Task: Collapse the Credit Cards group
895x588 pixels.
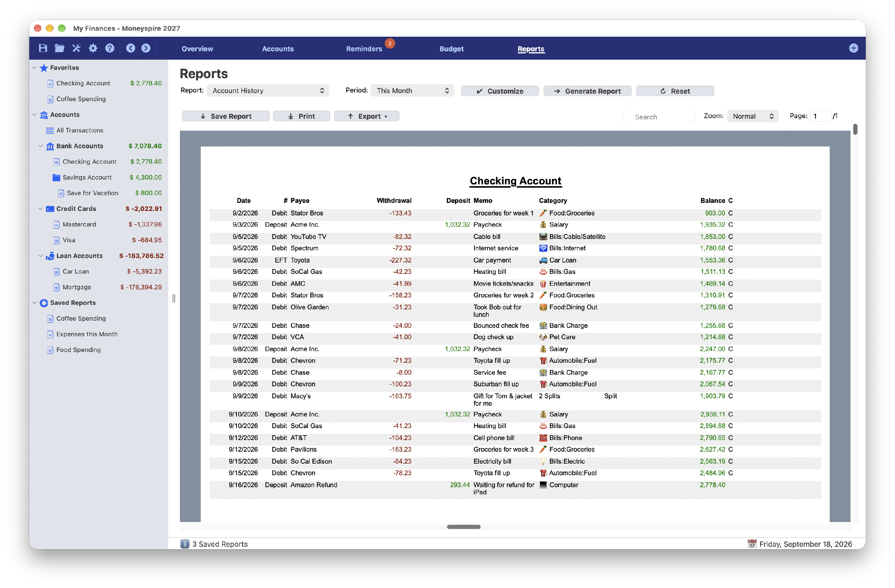Action: tap(41, 209)
